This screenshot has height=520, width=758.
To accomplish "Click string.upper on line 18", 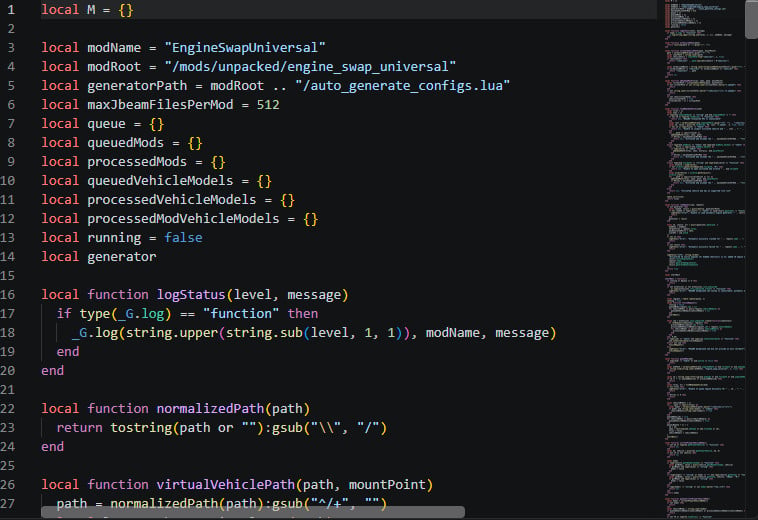I will click(172, 333).
